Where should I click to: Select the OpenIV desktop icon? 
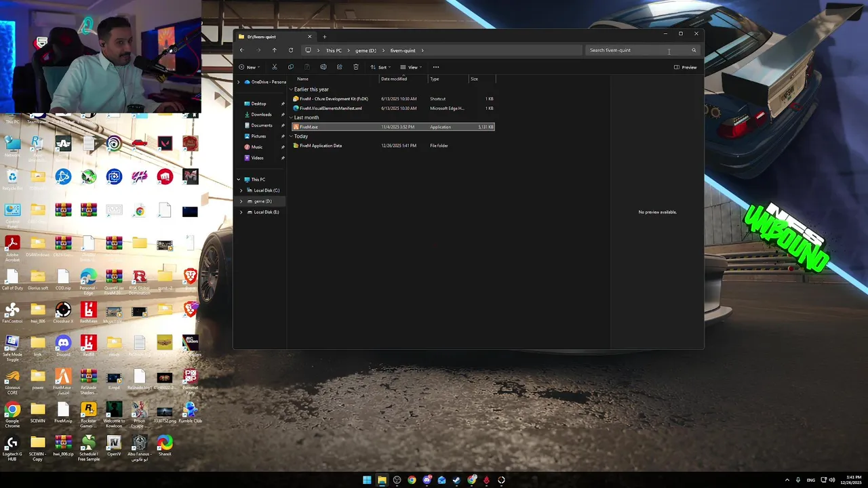pos(114,446)
